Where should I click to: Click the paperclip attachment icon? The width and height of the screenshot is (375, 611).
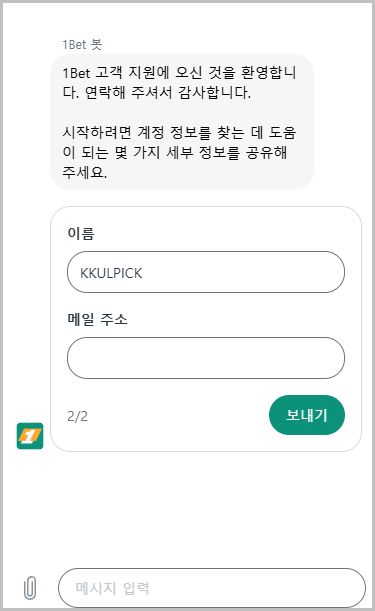point(30,588)
